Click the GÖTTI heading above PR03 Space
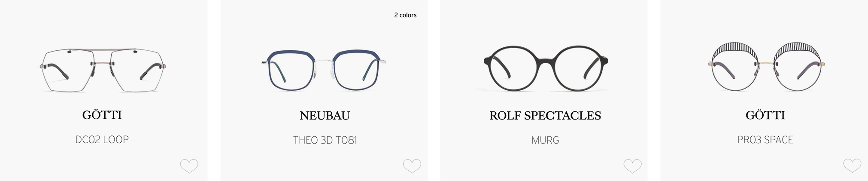The image size is (868, 181). point(765,115)
